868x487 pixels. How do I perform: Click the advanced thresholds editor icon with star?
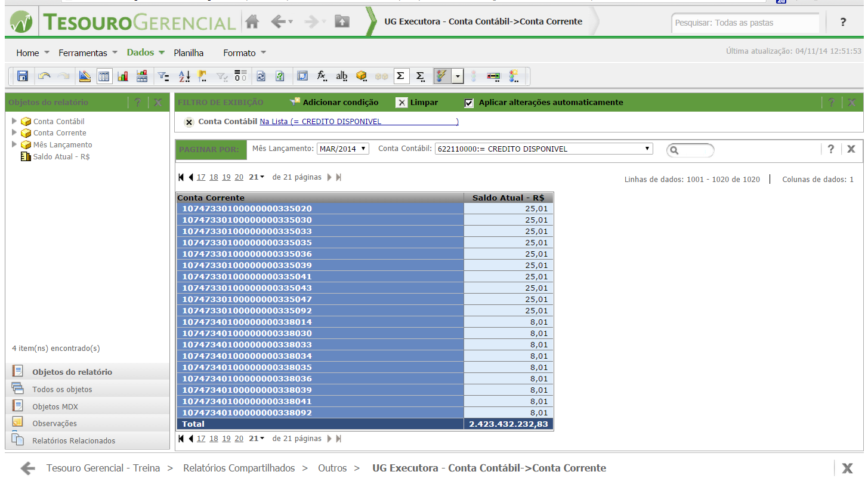click(x=514, y=76)
